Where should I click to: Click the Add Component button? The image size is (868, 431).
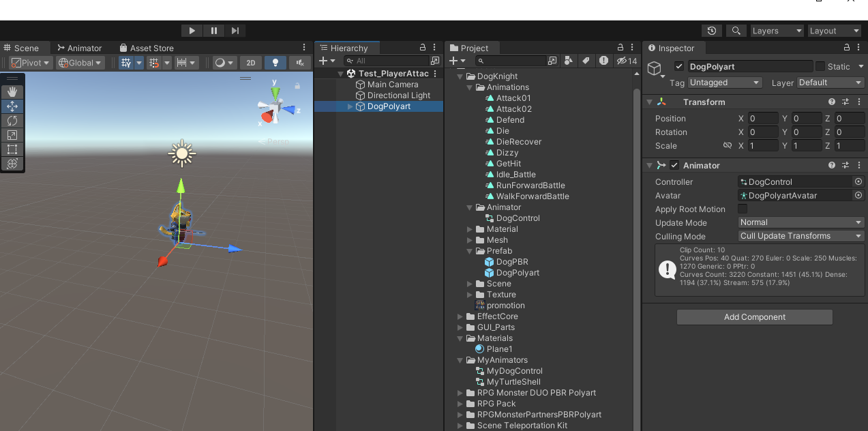[x=755, y=317]
